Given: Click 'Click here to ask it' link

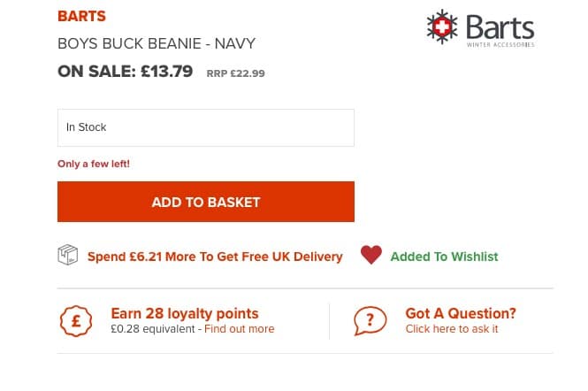Looking at the screenshot, I should tap(452, 329).
